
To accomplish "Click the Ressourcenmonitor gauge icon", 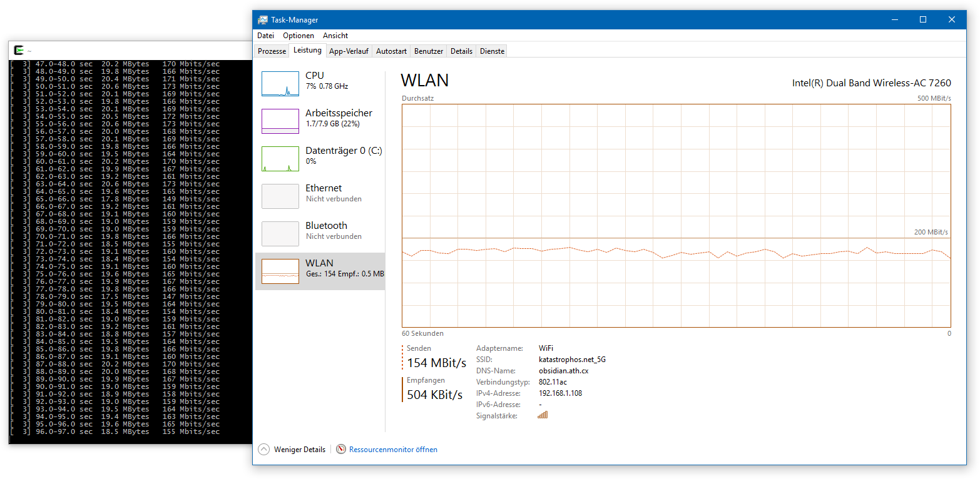I will point(341,449).
